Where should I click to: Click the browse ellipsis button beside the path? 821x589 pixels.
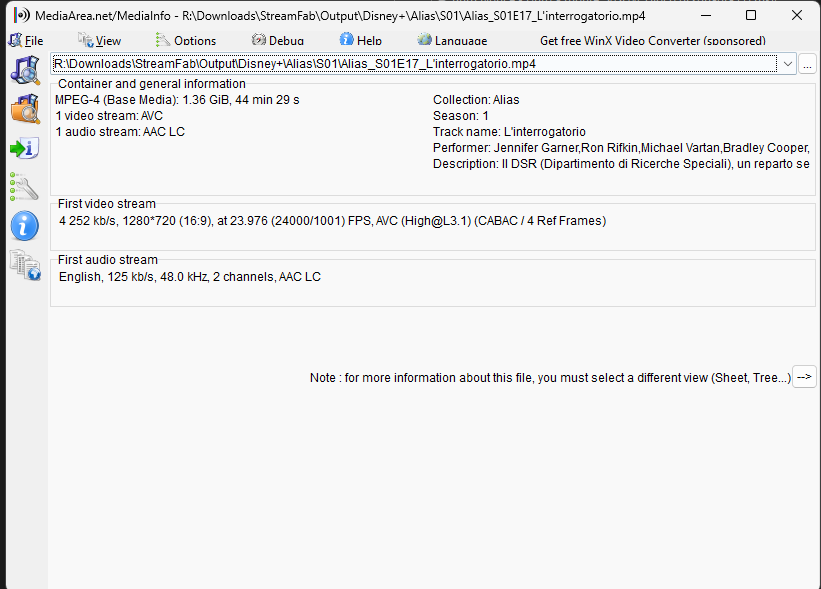807,64
